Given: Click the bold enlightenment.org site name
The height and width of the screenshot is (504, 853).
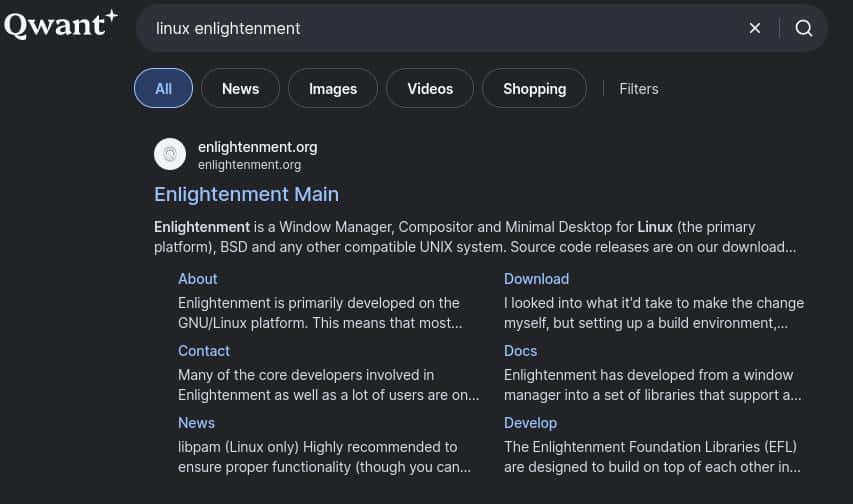Looking at the screenshot, I should coord(257,147).
